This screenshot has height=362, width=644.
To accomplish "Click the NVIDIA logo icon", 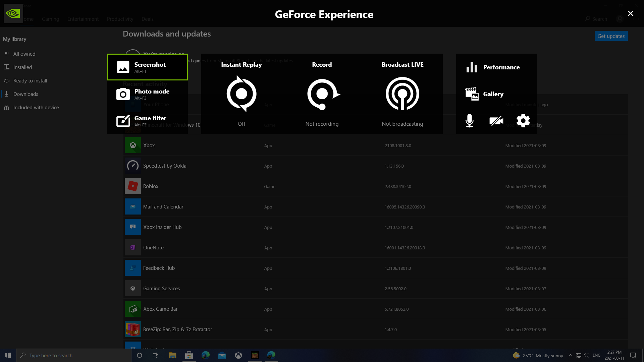I will (13, 13).
